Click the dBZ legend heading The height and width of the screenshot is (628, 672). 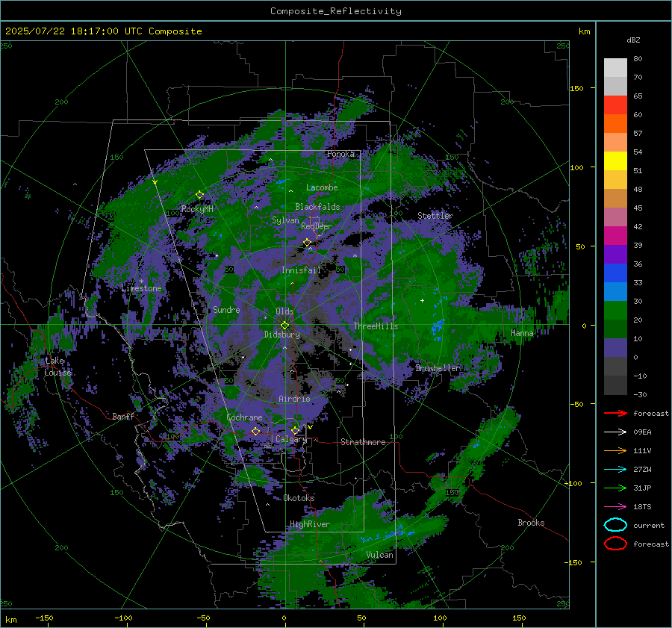coord(633,40)
